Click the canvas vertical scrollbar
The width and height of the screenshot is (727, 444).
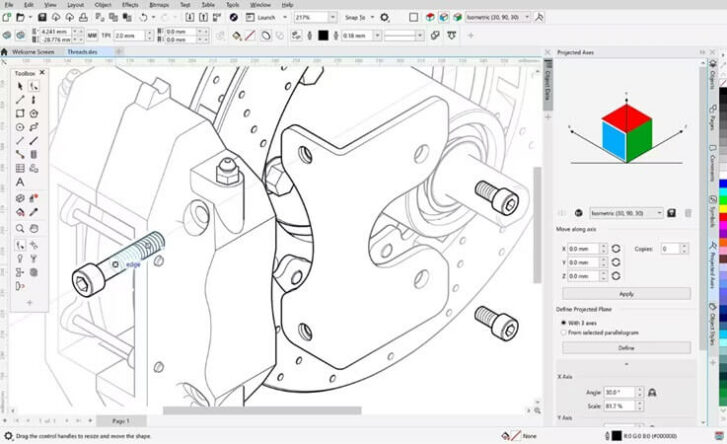(x=537, y=225)
